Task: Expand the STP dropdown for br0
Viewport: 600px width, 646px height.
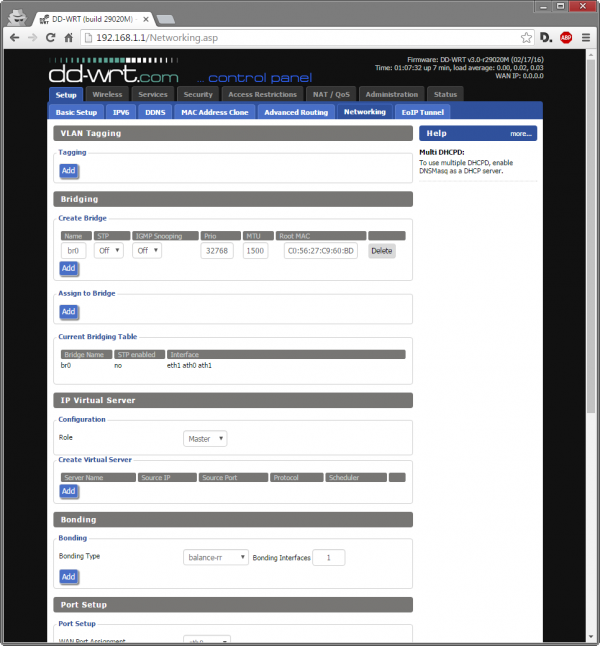Action: (108, 251)
